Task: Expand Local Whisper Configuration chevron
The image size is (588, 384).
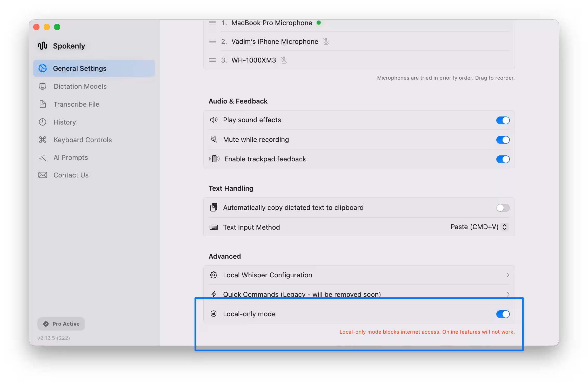Action: pyautogui.click(x=508, y=275)
